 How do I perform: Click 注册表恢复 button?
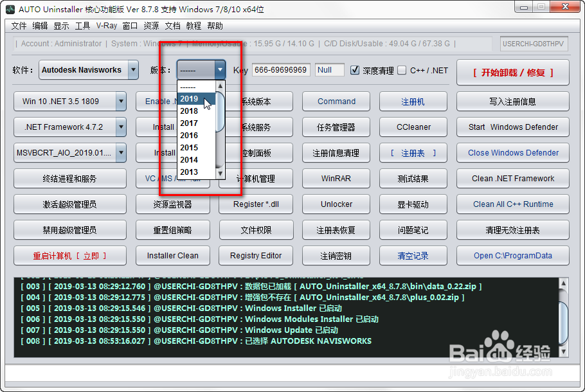coord(336,230)
